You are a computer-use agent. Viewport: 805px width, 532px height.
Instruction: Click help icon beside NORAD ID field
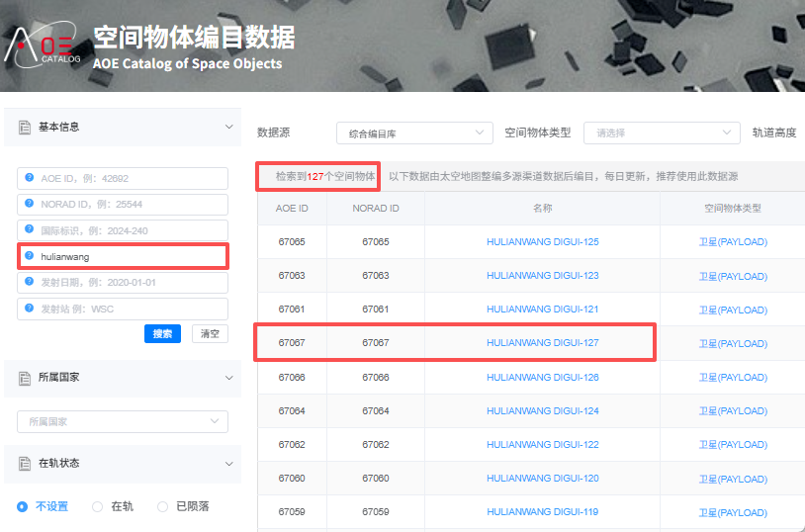30,205
